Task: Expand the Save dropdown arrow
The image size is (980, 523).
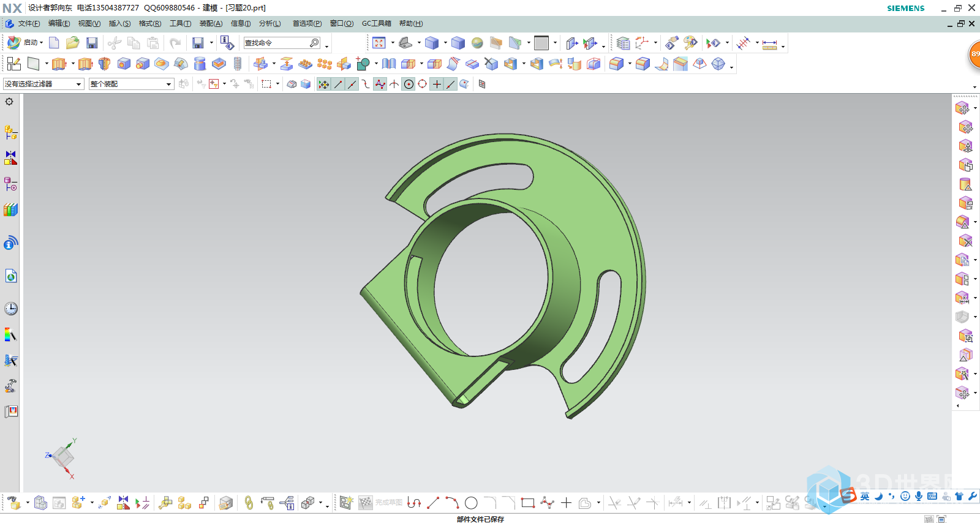Action: [211, 43]
